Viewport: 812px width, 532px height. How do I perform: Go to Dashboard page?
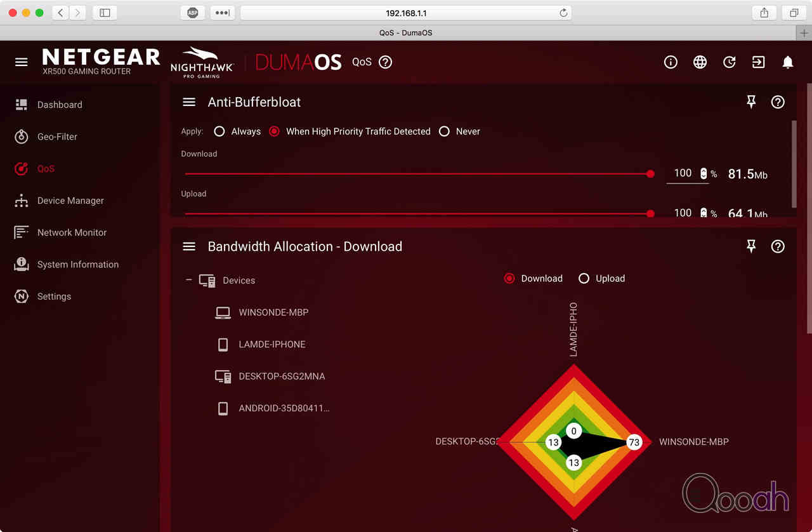(60, 105)
